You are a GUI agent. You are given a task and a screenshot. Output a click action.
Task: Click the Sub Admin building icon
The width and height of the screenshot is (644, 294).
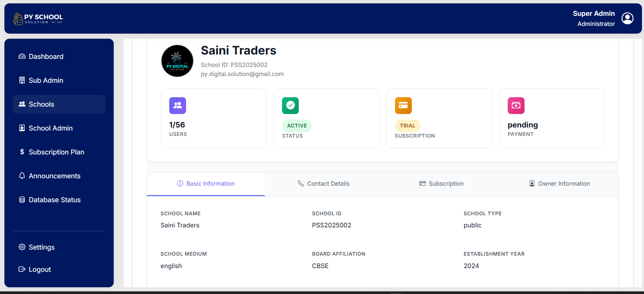[x=22, y=80]
